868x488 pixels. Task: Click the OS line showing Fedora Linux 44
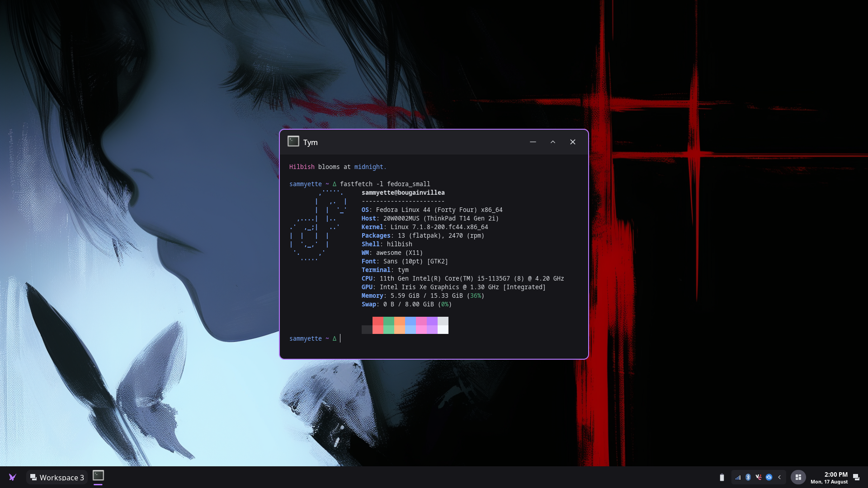(432, 210)
